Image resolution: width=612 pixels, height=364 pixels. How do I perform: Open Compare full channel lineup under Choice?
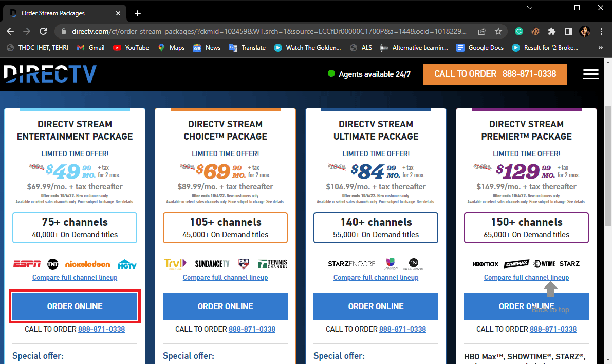(225, 278)
